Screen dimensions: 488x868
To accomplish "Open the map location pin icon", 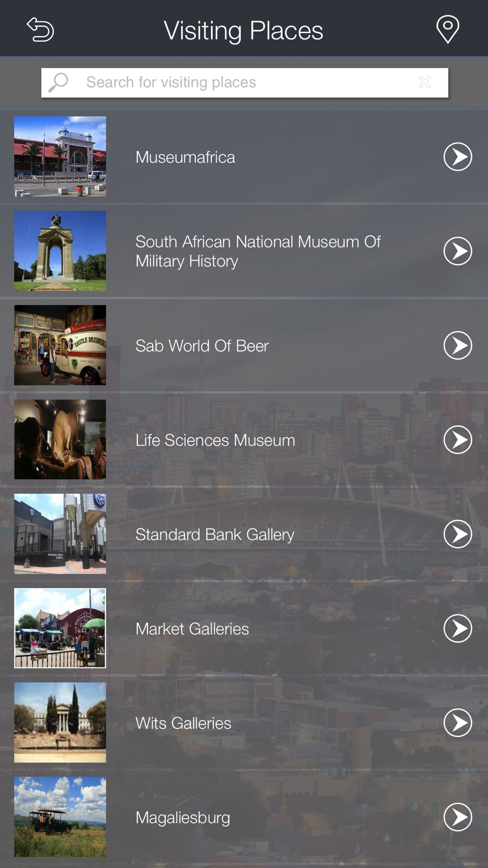I will tap(447, 29).
